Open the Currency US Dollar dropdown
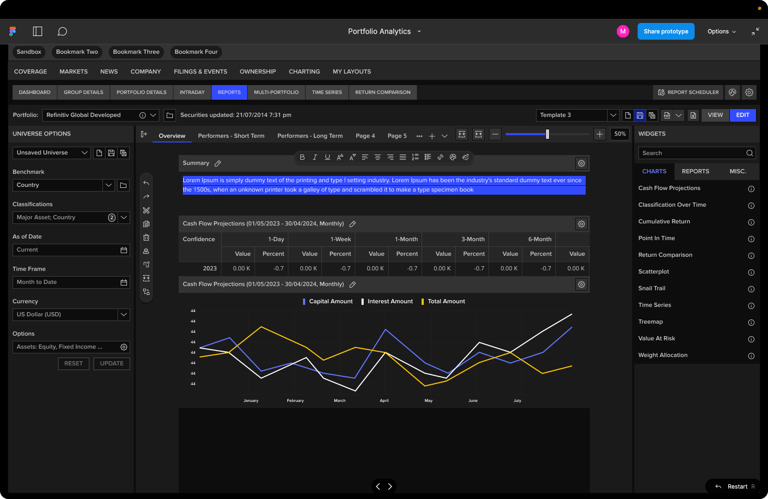Screen dimensions: 768x499 point(123,314)
